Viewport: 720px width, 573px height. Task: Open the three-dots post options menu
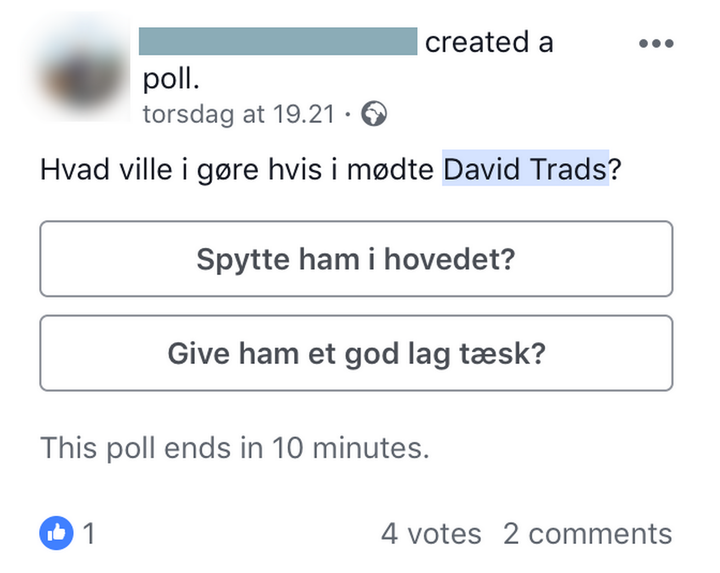click(x=656, y=44)
